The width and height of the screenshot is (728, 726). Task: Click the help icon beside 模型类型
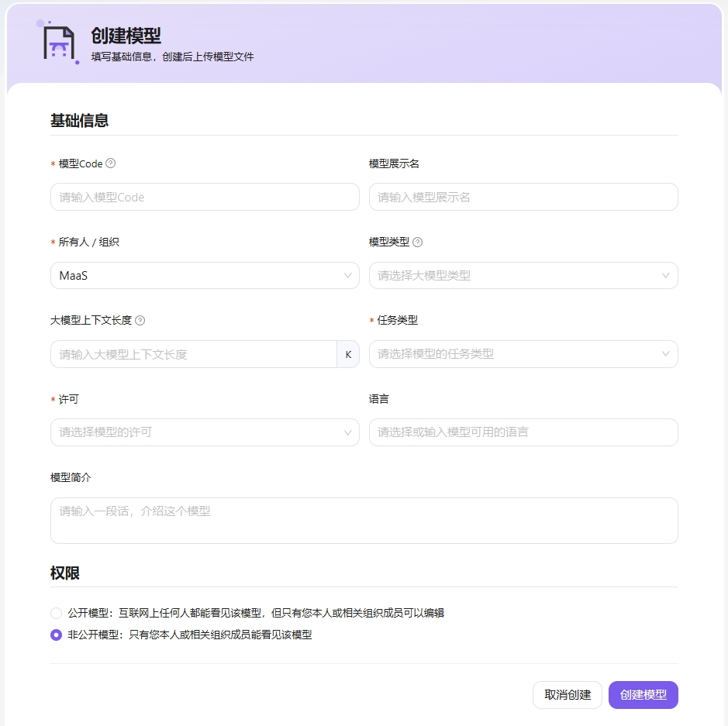[417, 243]
